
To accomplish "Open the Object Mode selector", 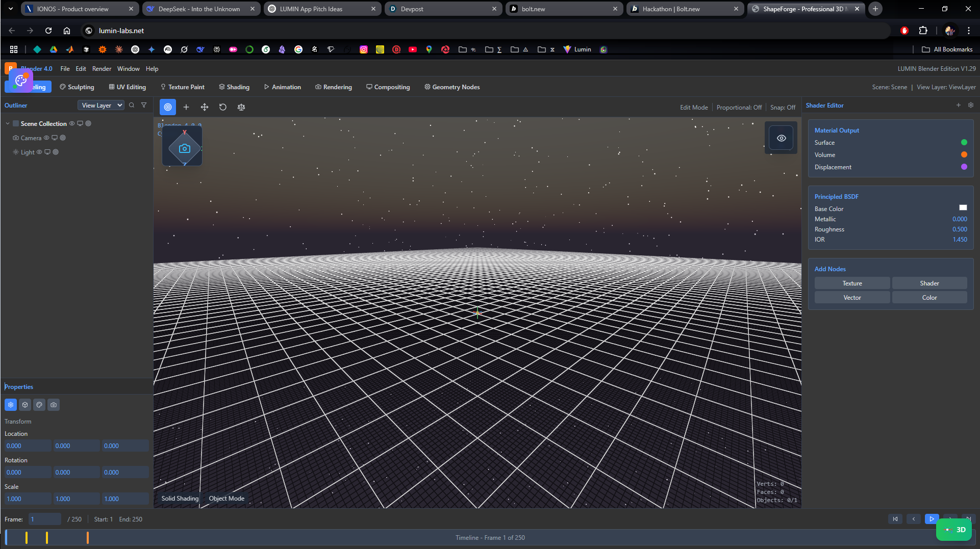I will pos(227,498).
